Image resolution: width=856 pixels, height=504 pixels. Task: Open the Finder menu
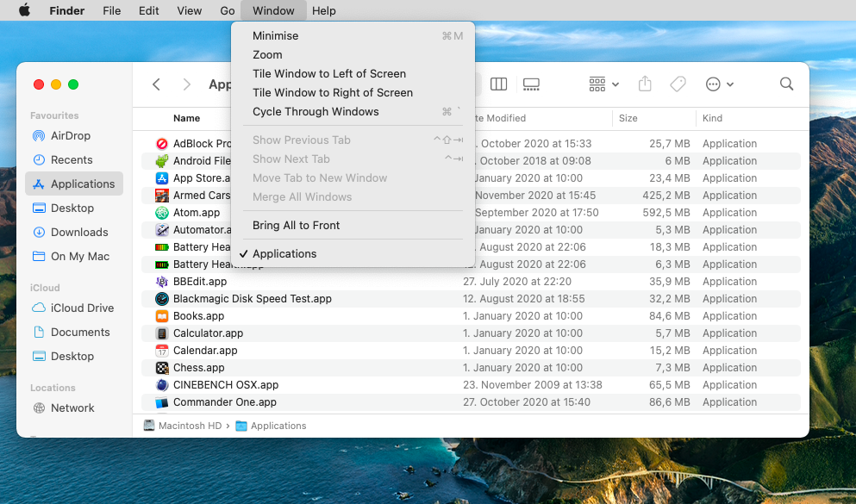click(67, 10)
